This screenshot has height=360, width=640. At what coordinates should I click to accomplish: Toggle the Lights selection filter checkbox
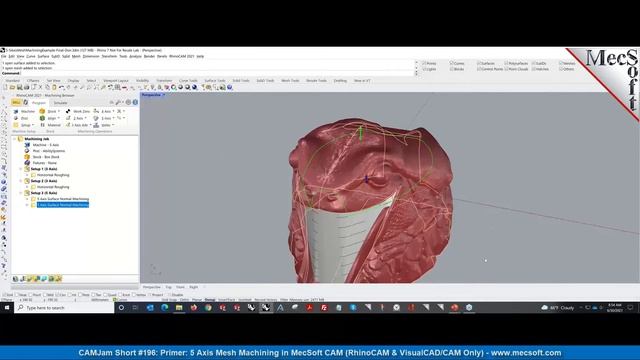(424, 69)
